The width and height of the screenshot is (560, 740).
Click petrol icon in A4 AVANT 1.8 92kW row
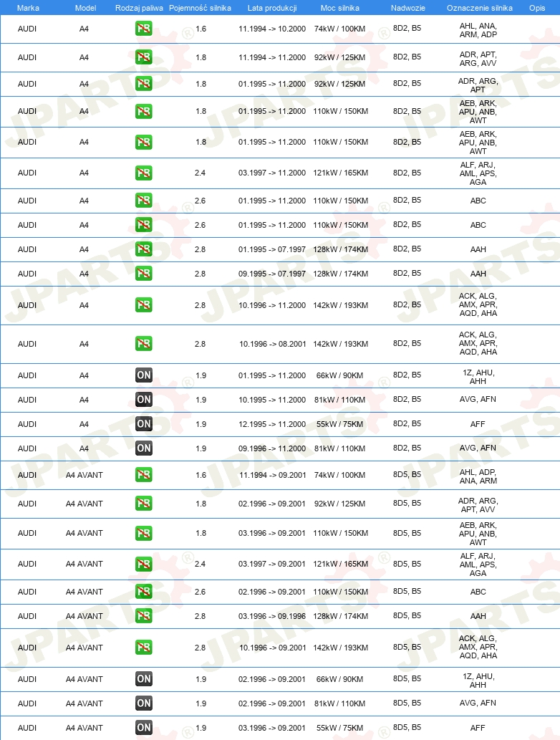click(143, 504)
